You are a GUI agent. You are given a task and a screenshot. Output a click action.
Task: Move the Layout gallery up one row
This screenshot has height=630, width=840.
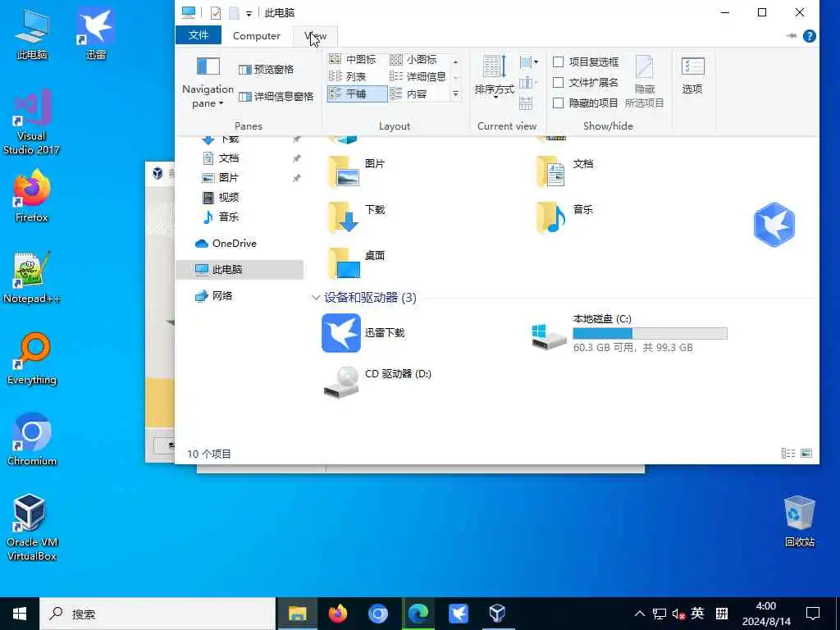click(x=456, y=62)
